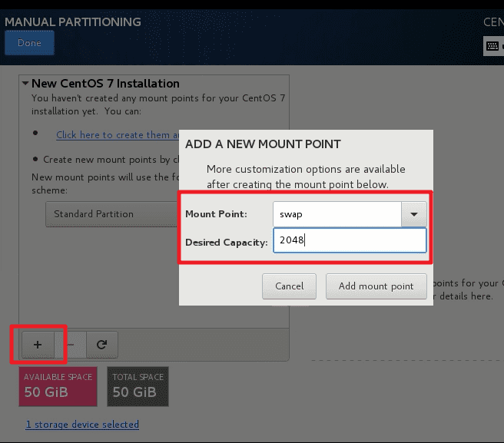Open the 1 storage device selected link
Screen dimensions: 504x443
[82, 425]
